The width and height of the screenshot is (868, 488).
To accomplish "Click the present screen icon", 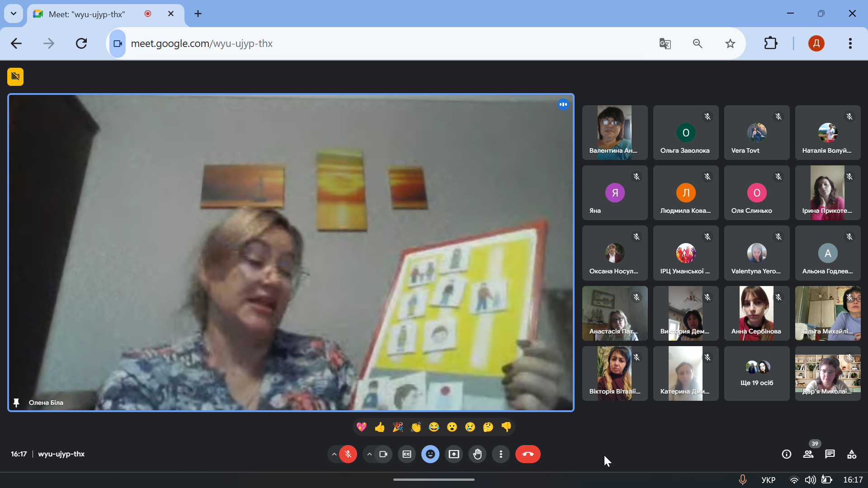I will (454, 454).
